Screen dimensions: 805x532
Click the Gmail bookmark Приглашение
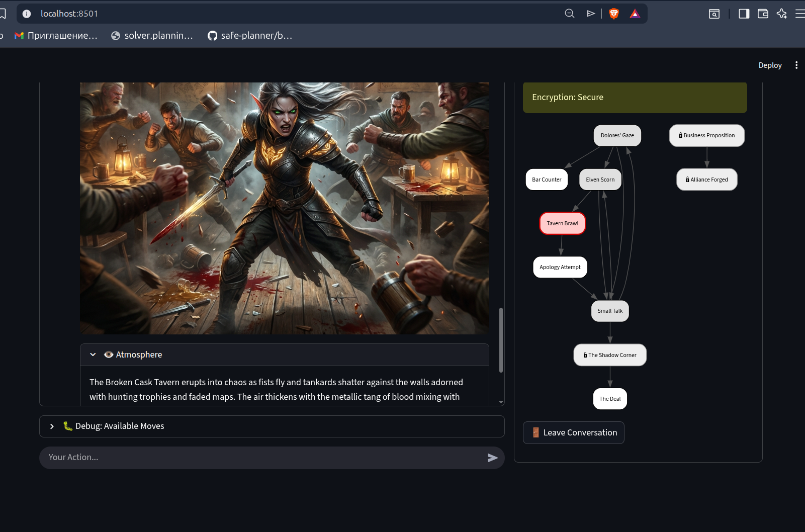click(56, 36)
